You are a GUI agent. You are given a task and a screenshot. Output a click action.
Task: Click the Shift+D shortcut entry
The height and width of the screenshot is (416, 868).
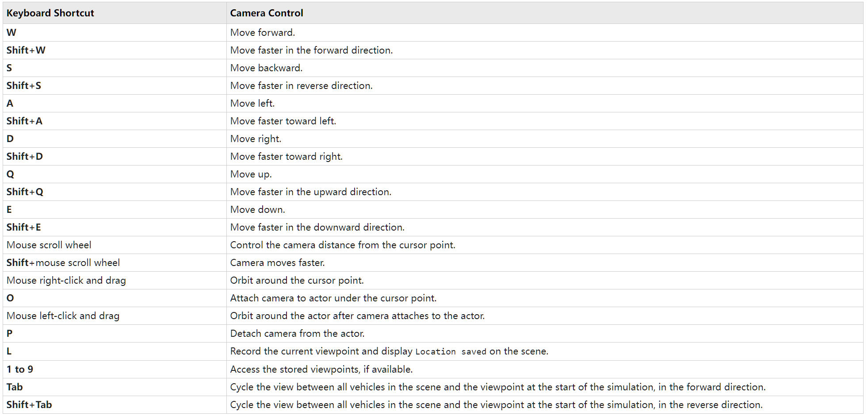[x=25, y=157]
